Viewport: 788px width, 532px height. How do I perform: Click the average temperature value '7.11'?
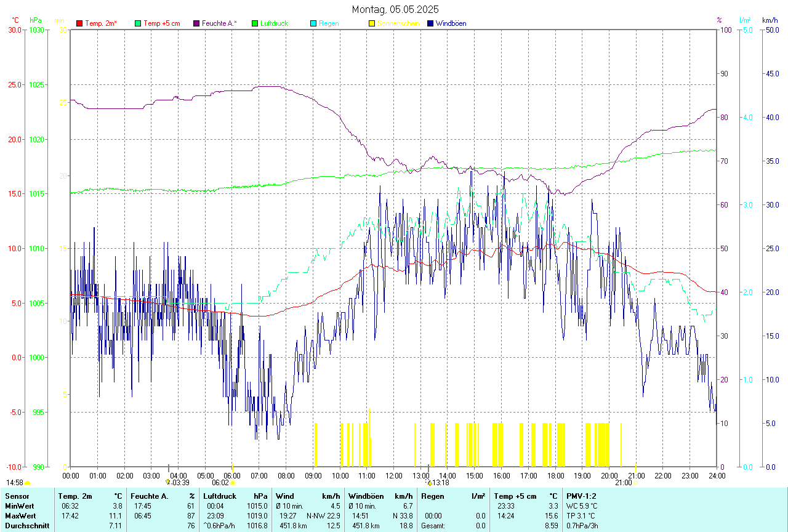(115, 525)
